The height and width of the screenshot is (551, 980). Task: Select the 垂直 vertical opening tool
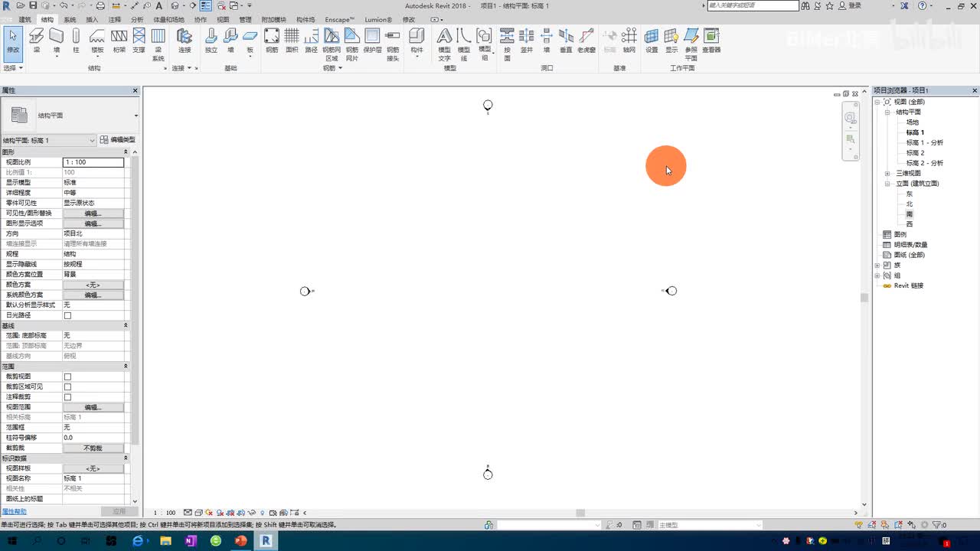[x=566, y=41]
